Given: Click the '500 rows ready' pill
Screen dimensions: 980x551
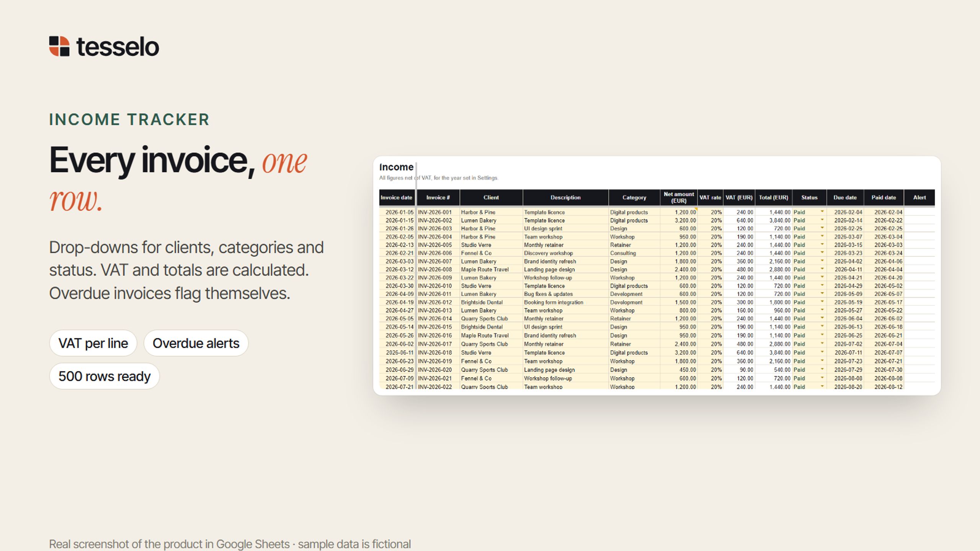Looking at the screenshot, I should [x=105, y=376].
